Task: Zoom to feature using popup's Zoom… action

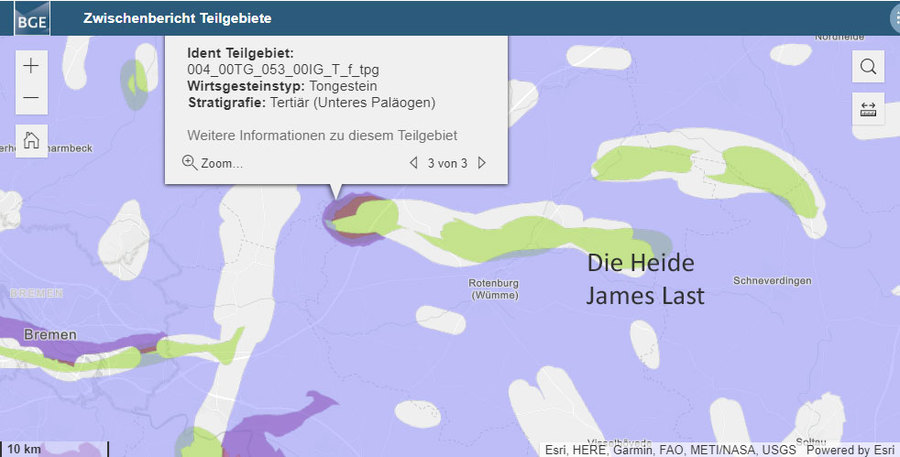Action: tap(212, 163)
